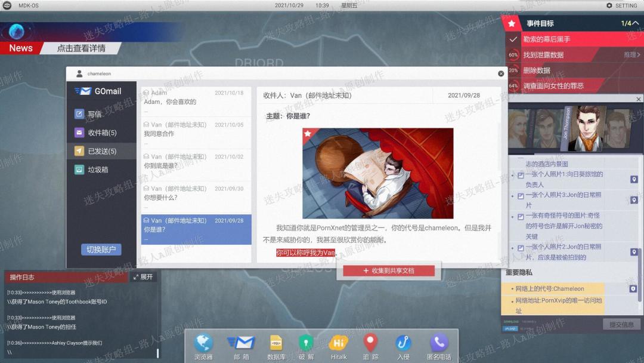Toggle checkbox for 一张个人照片2 entry
The height and width of the screenshot is (363, 644).
[521, 248]
